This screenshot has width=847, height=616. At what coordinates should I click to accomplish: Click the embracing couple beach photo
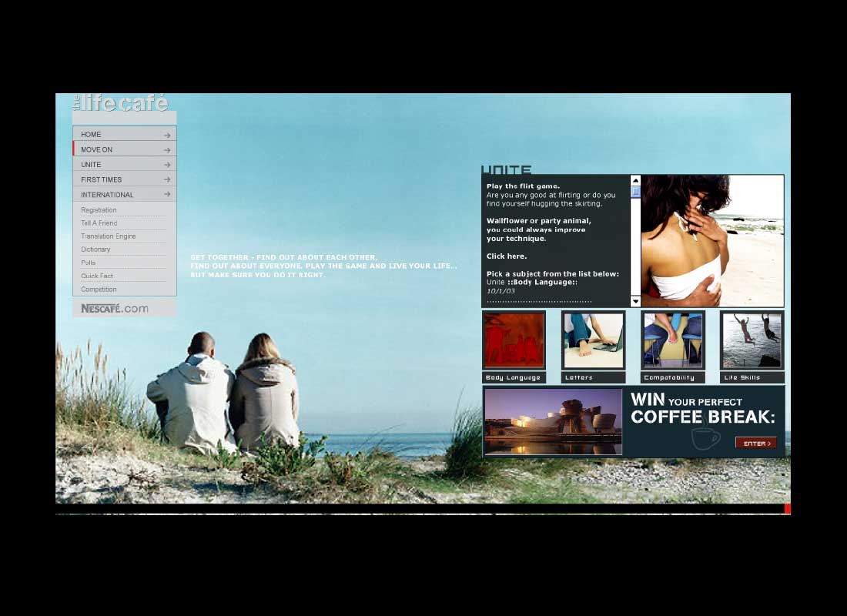712,241
